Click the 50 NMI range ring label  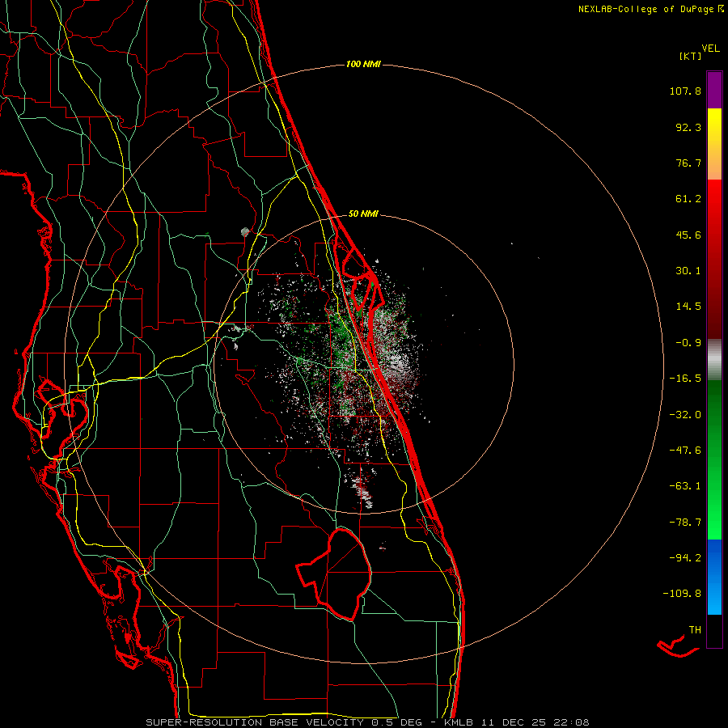[x=363, y=214]
